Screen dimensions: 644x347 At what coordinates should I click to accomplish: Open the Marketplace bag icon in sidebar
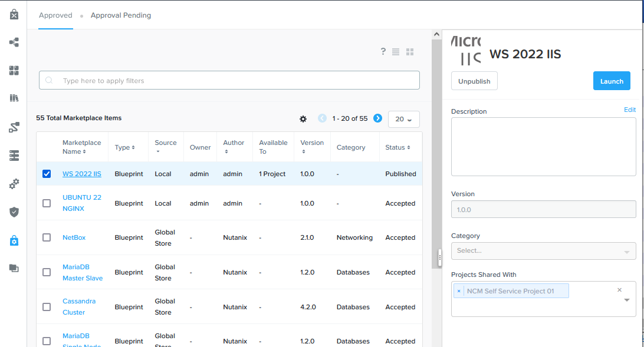pos(14,14)
